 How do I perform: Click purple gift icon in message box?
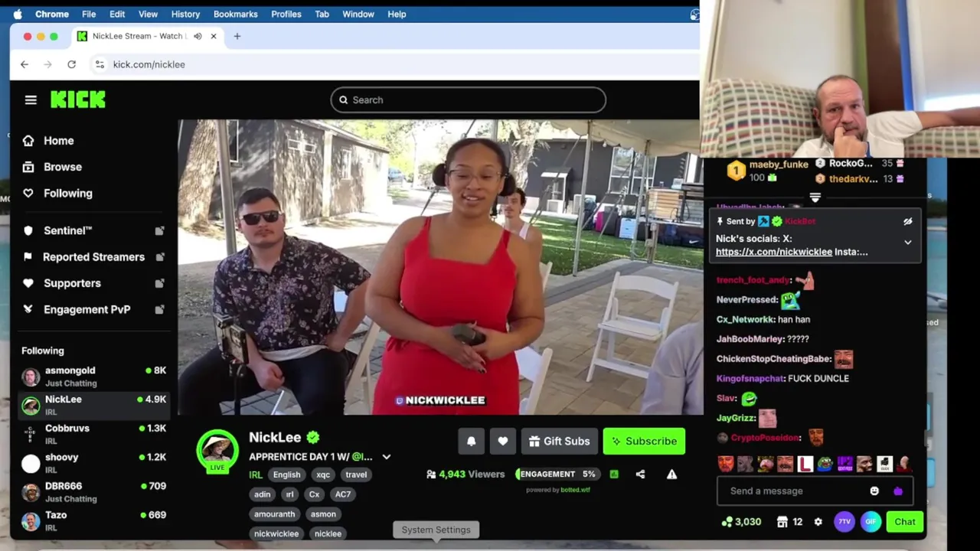pyautogui.click(x=898, y=491)
